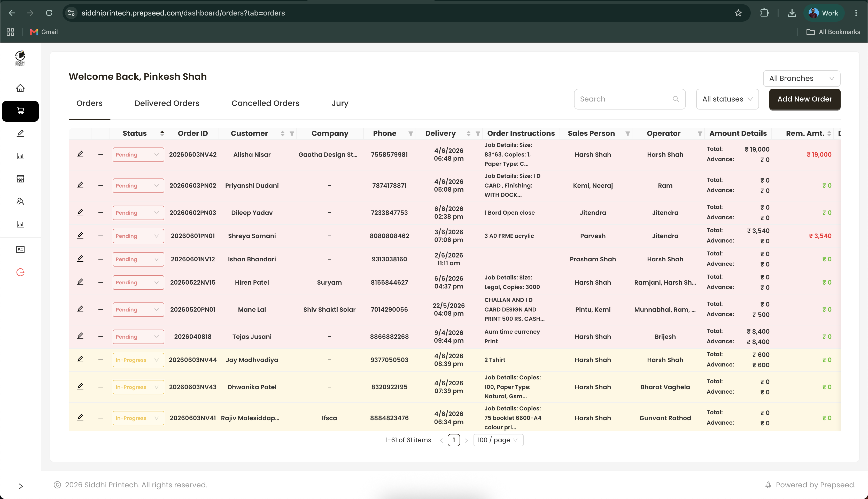The width and height of the screenshot is (868, 499).
Task: Open the Home dashboard sidebar icon
Action: click(20, 88)
